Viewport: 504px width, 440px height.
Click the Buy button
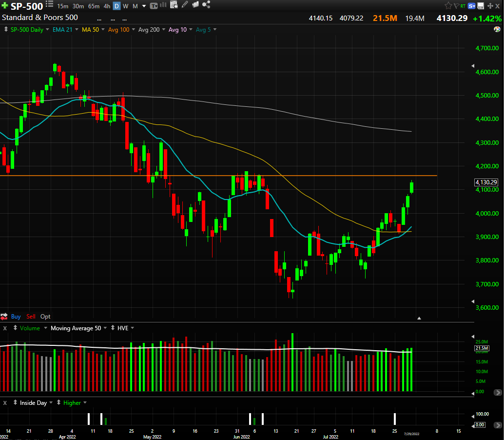click(x=16, y=317)
